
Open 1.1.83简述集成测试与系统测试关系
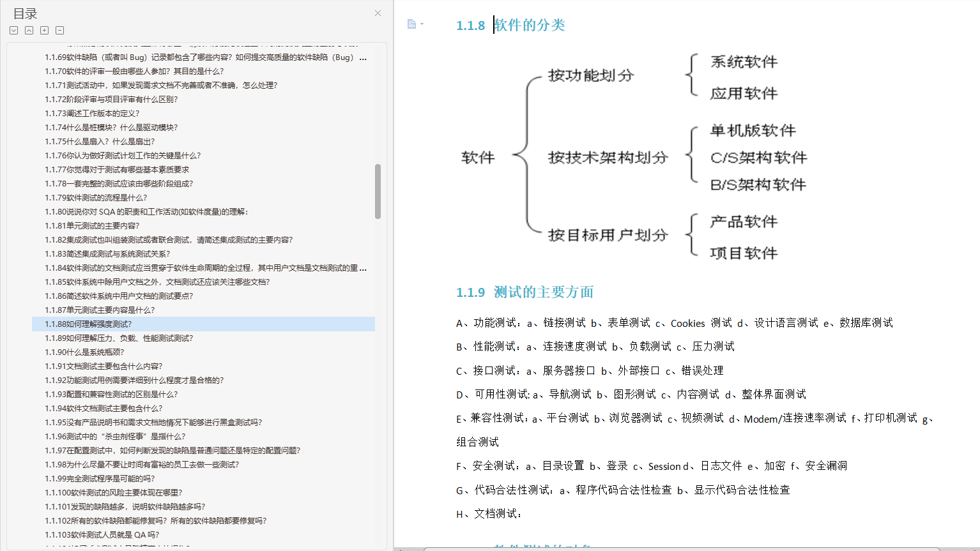pyautogui.click(x=107, y=254)
